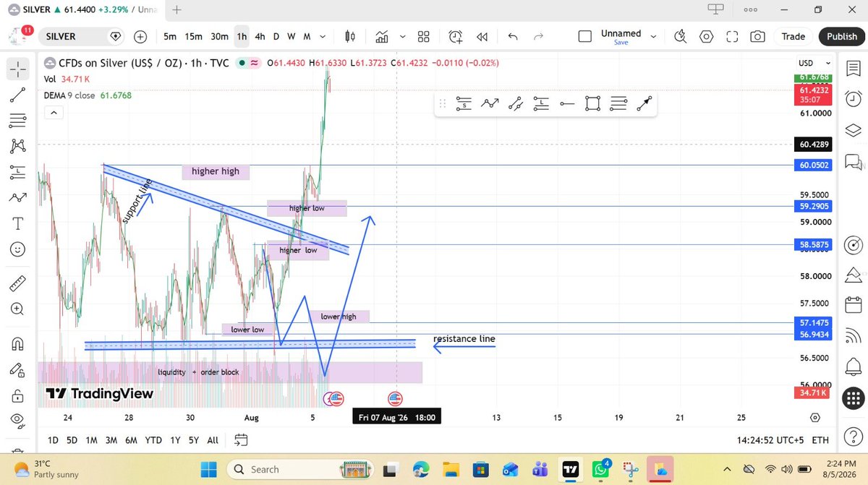
Task: Expand the time interval dropdown chevron
Action: point(323,36)
